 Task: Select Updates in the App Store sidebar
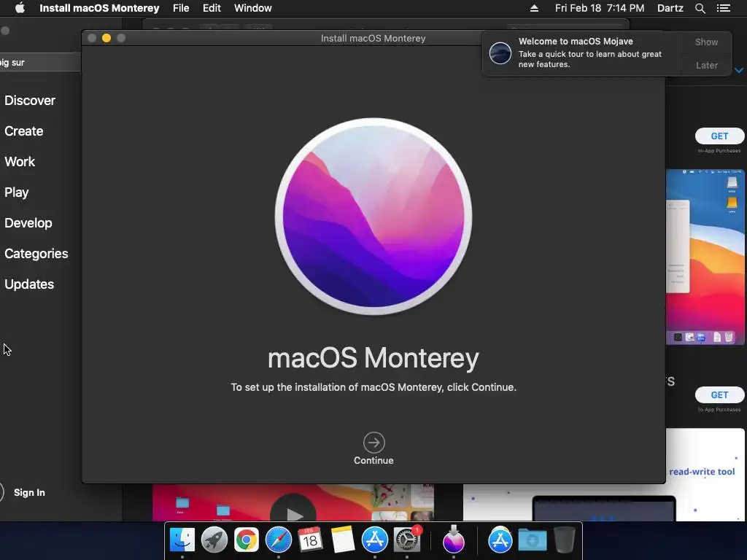coord(29,284)
